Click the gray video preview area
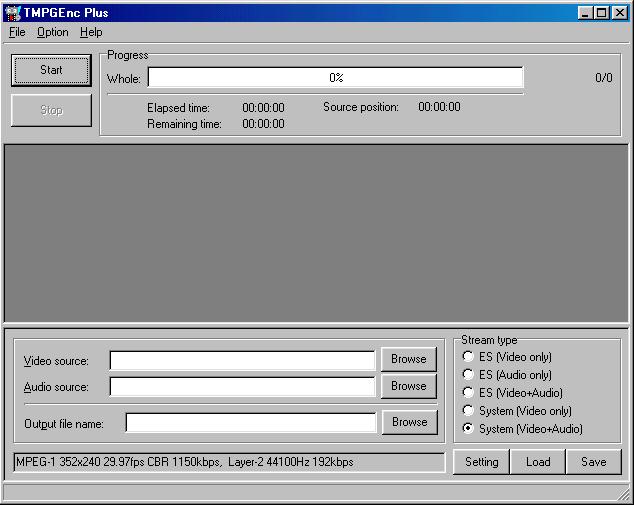 coord(316,233)
